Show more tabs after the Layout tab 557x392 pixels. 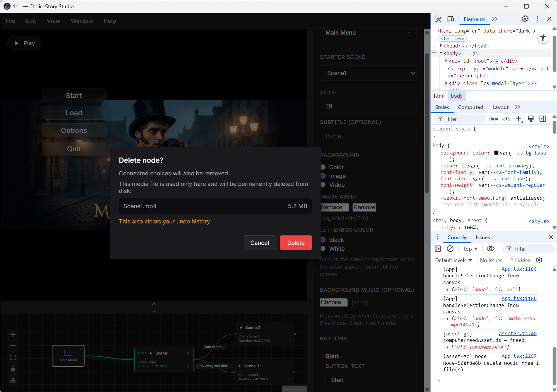coord(518,107)
